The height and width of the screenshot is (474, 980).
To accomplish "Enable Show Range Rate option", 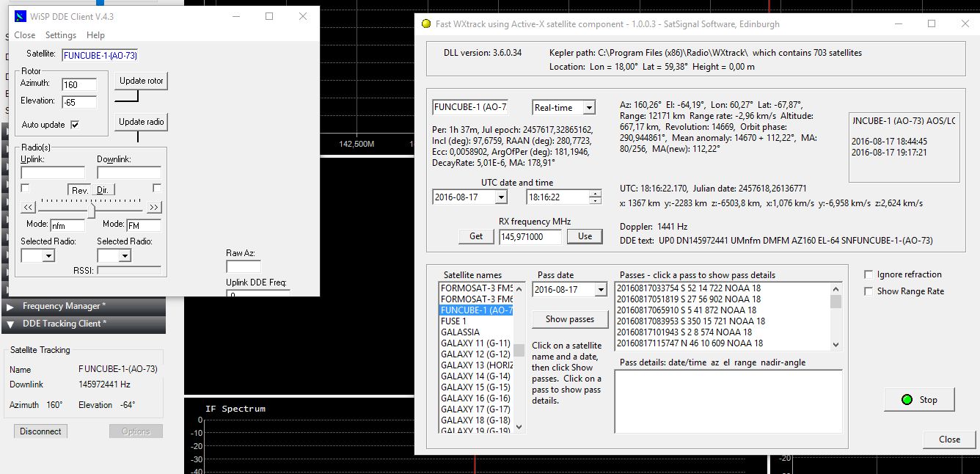I will click(x=869, y=291).
